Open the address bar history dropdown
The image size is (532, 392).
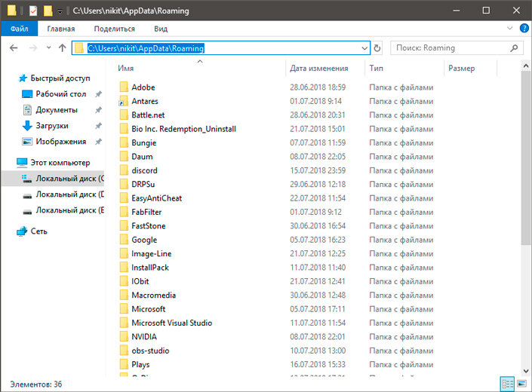tap(364, 48)
